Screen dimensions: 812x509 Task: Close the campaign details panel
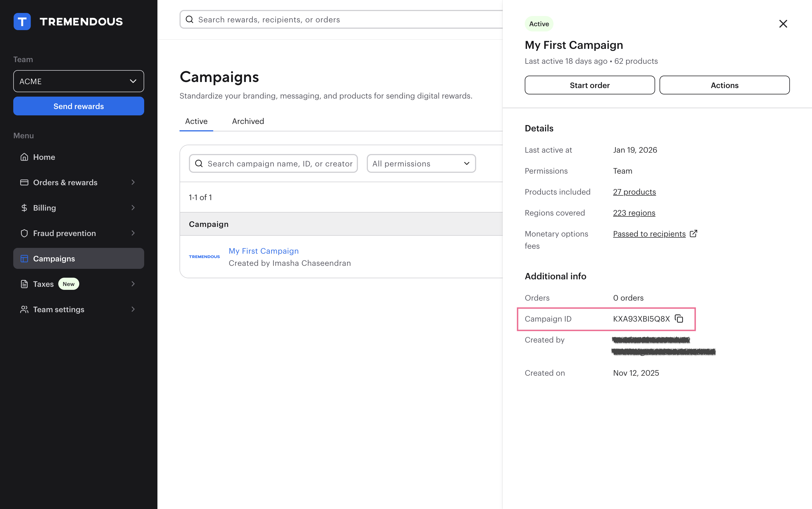(783, 24)
